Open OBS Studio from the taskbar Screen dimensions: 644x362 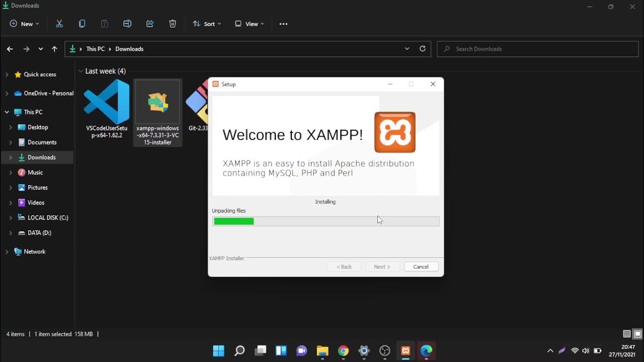pos(385,350)
